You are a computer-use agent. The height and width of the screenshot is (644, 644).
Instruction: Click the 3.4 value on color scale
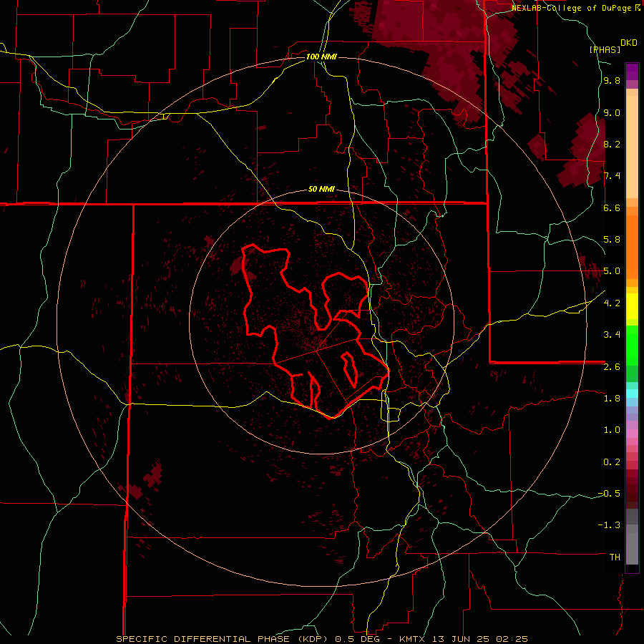[x=612, y=335]
